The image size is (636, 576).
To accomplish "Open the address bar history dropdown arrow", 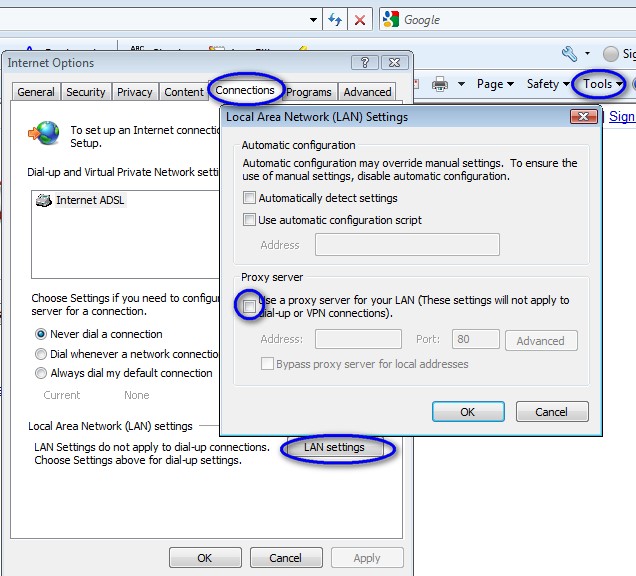I will [x=313, y=19].
